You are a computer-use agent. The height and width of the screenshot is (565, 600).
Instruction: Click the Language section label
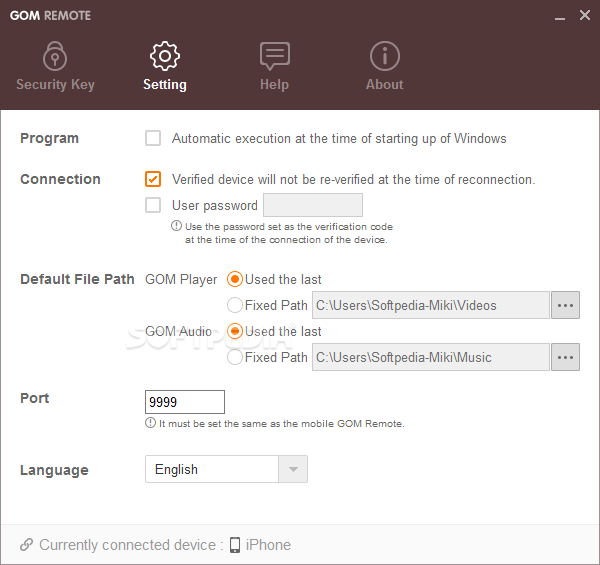coord(54,470)
